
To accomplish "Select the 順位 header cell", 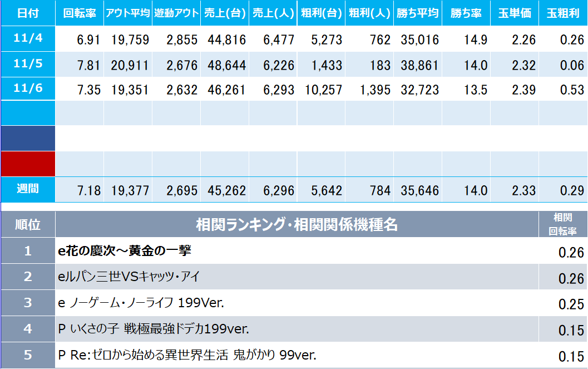I will [27, 225].
